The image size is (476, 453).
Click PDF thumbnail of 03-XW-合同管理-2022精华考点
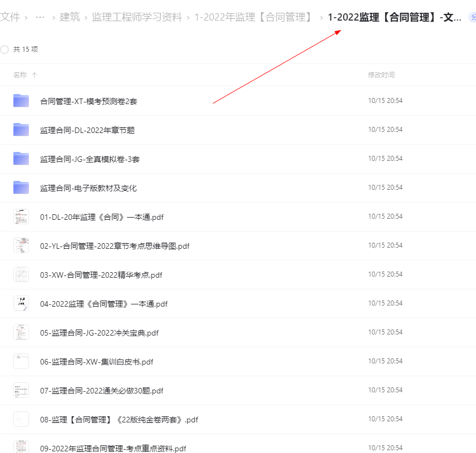[21, 274]
